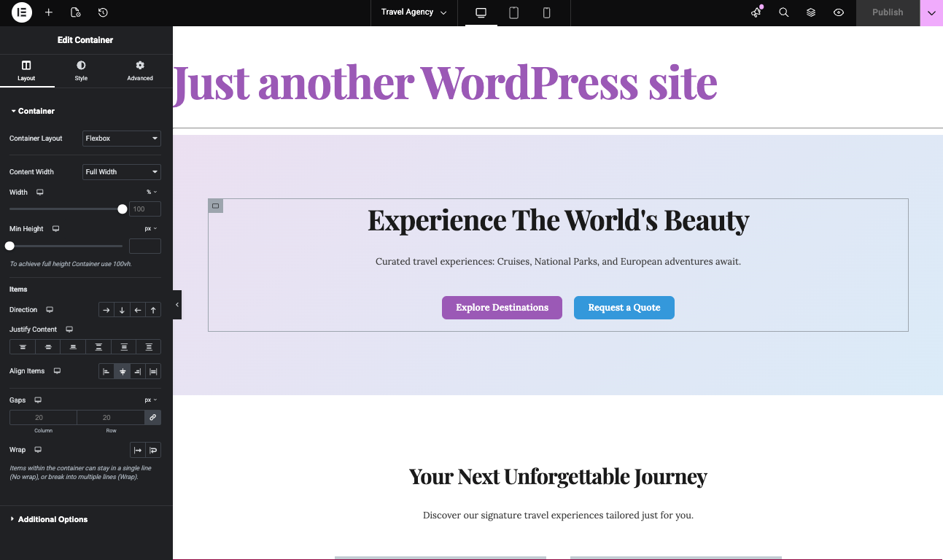The height and width of the screenshot is (560, 943).
Task: Preview changes with the eye icon
Action: pyautogui.click(x=839, y=12)
